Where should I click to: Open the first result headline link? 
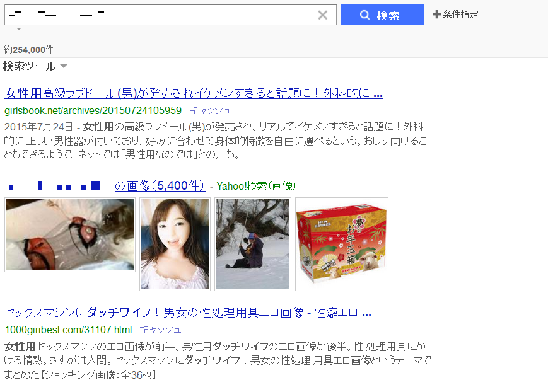[x=194, y=93]
